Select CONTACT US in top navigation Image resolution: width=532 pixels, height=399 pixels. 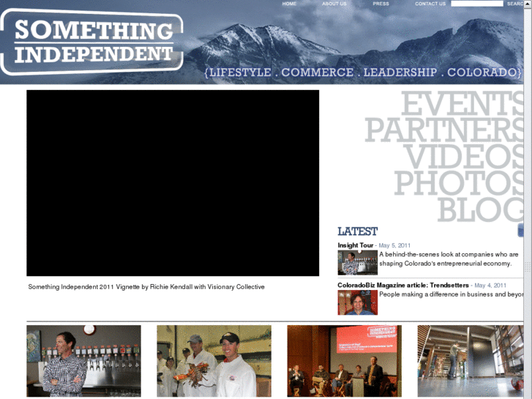[430, 4]
